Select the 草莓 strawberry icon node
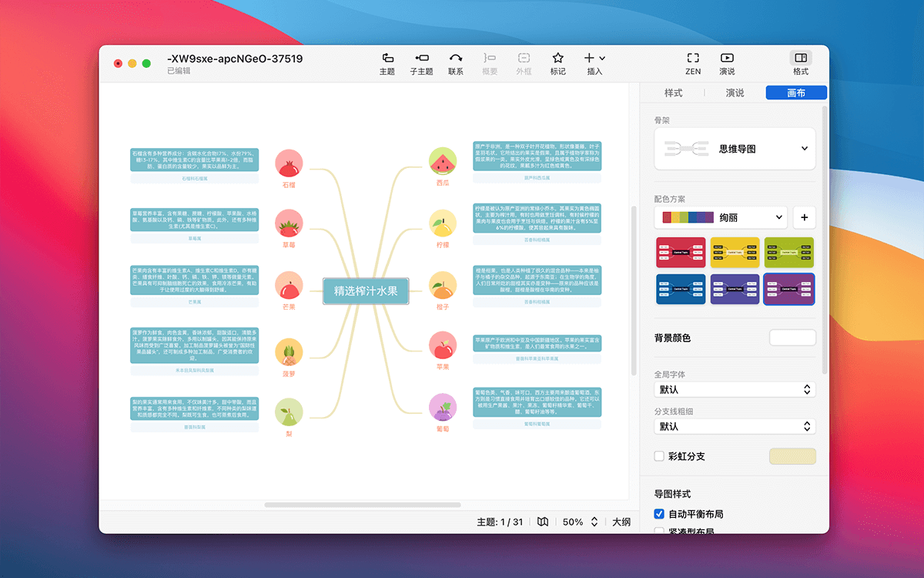The image size is (924, 578). [289, 223]
